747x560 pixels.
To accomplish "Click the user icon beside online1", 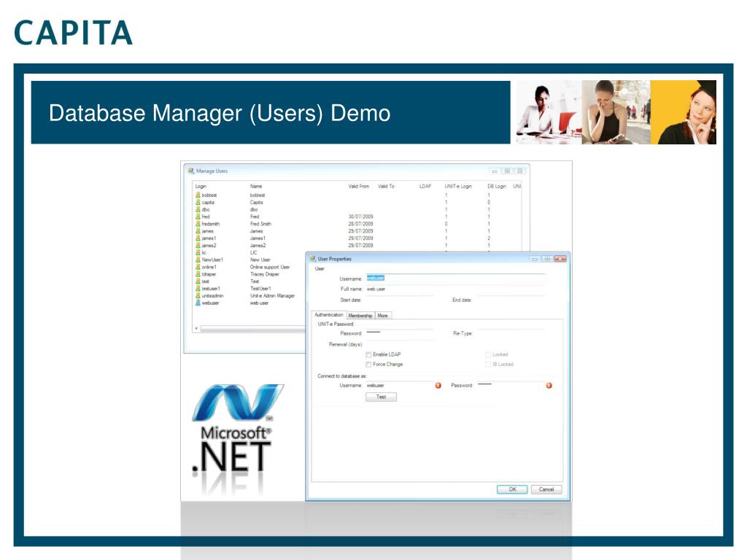I will click(x=198, y=267).
